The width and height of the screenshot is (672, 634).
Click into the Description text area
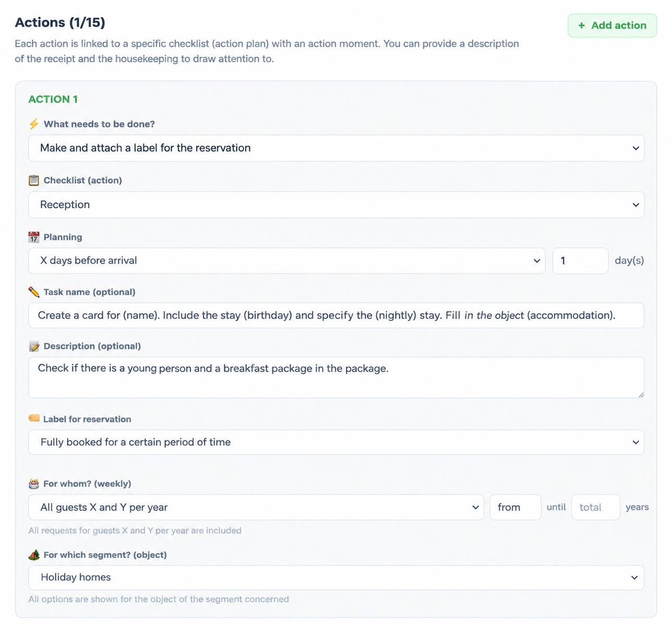[336, 378]
